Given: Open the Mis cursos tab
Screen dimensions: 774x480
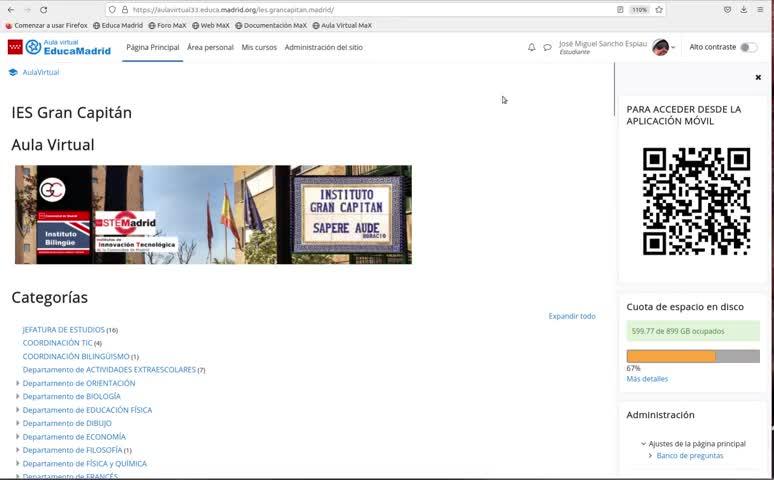Looking at the screenshot, I should (259, 47).
